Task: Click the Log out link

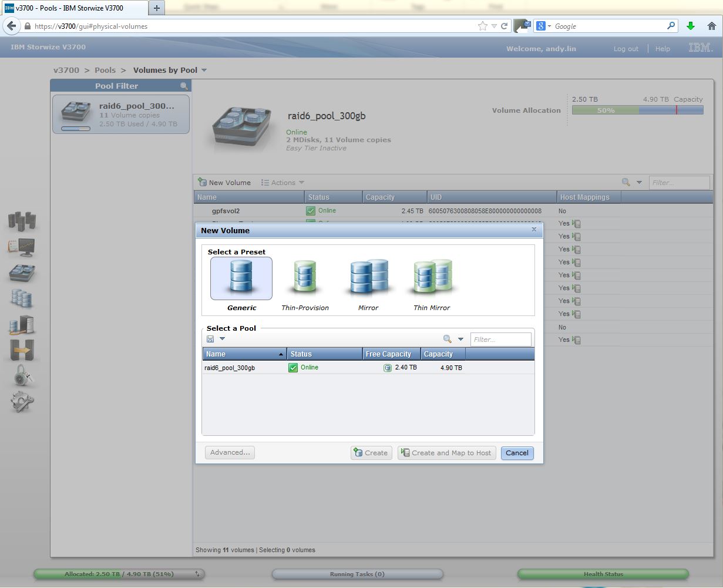Action: point(626,49)
